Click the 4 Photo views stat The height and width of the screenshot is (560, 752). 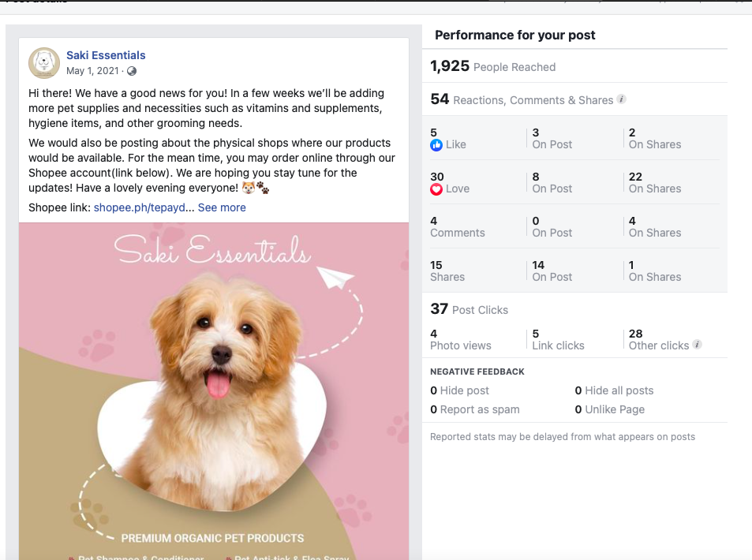click(460, 339)
